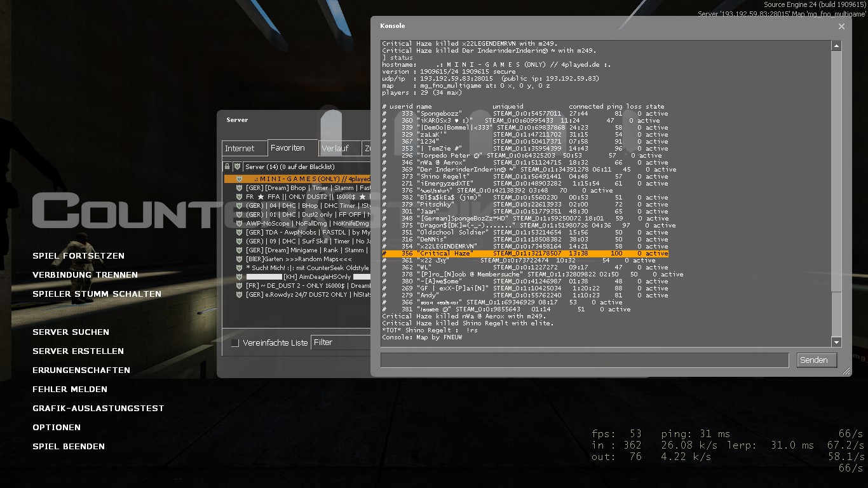Click Fehler melden menu entry
This screenshot has width=868, height=488.
(70, 390)
